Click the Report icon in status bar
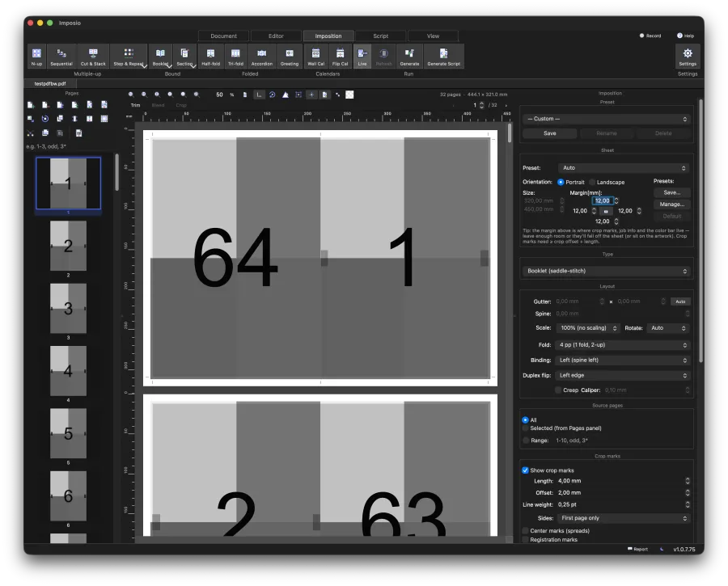The height and width of the screenshot is (586, 728). pyautogui.click(x=637, y=549)
